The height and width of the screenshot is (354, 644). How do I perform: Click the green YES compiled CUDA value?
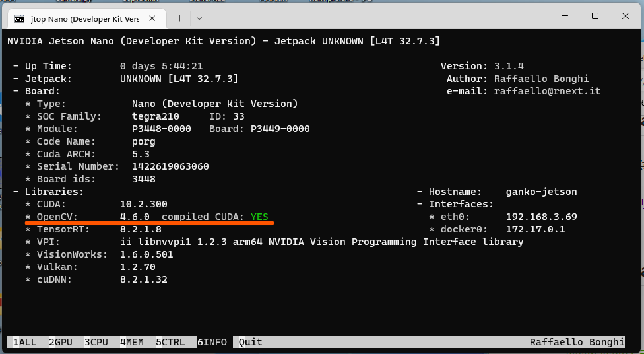pyautogui.click(x=259, y=217)
